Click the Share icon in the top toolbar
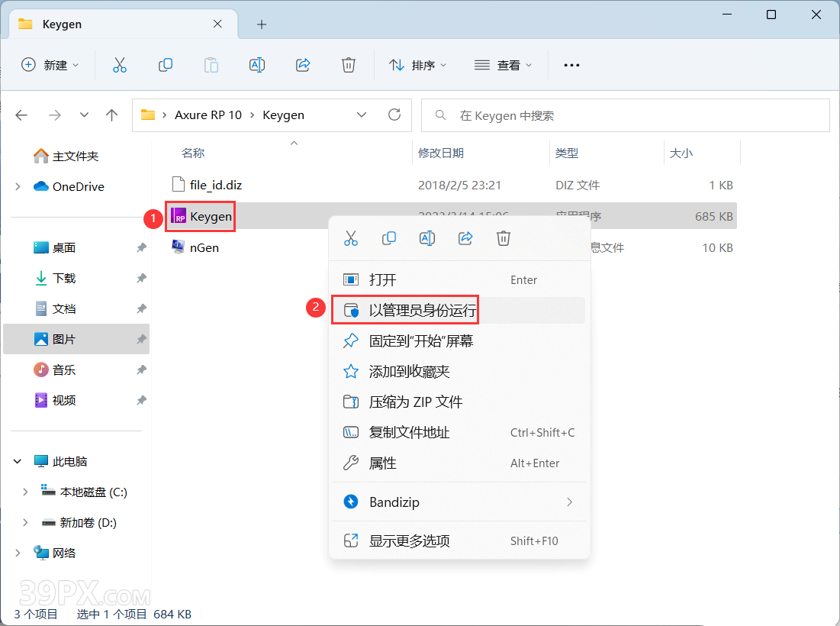The width and height of the screenshot is (840, 626). (303, 66)
